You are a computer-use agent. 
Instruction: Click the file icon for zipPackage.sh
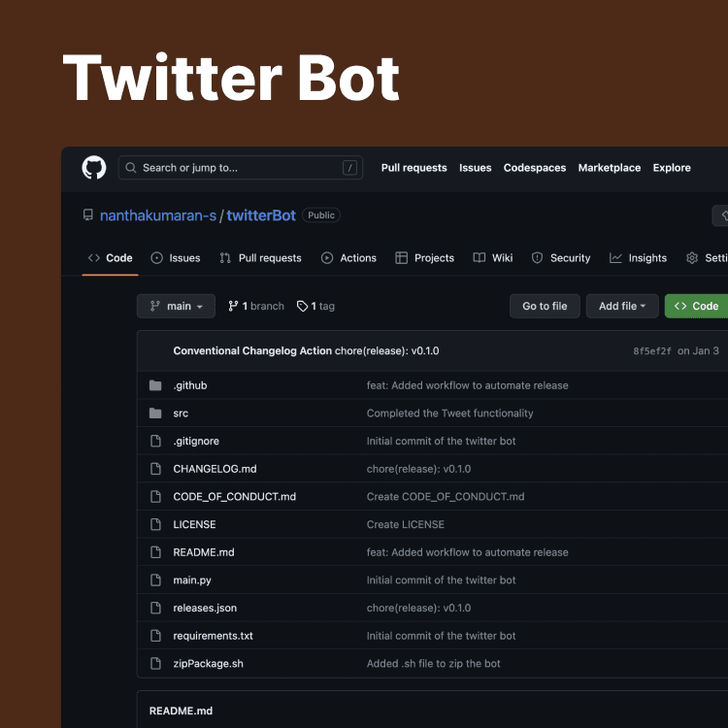point(155,664)
